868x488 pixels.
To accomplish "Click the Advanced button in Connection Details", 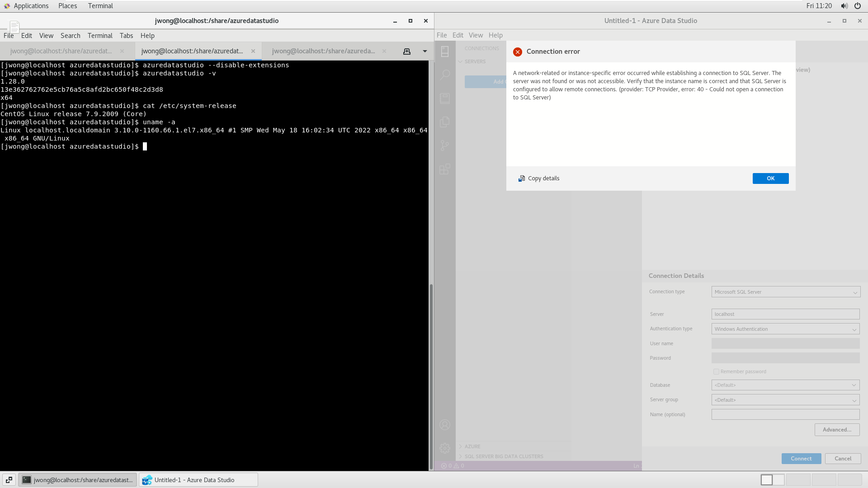I will tap(837, 429).
